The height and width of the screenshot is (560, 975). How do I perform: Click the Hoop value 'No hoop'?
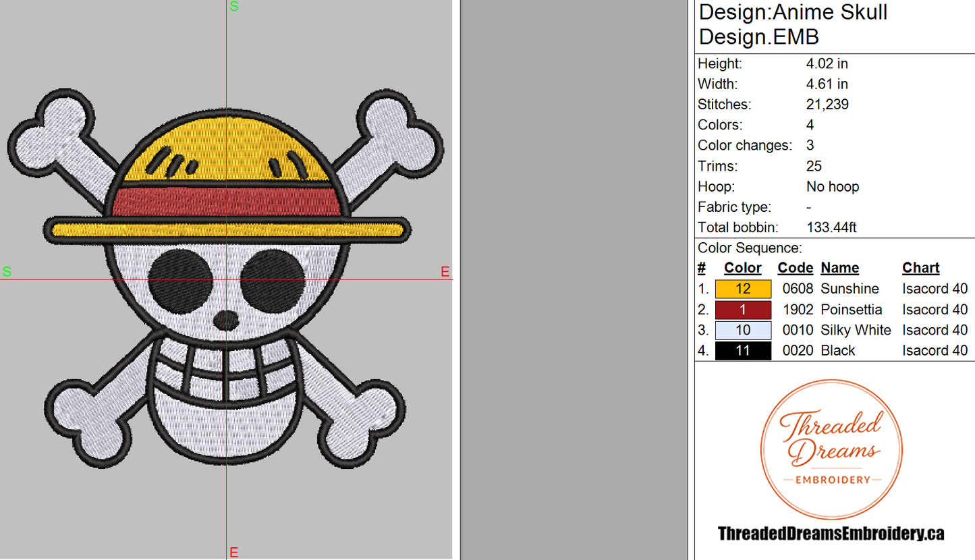[x=833, y=187]
